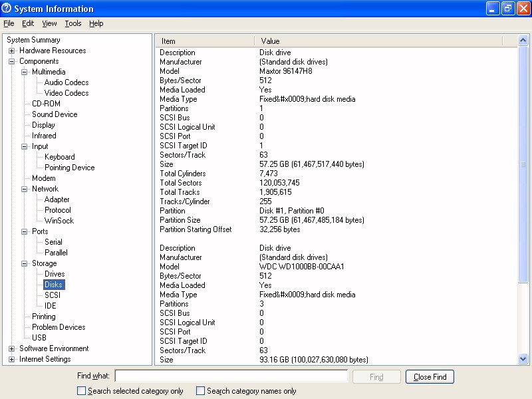This screenshot has height=399, width=532.
Task: Select Drives under Storage
Action: pos(55,274)
